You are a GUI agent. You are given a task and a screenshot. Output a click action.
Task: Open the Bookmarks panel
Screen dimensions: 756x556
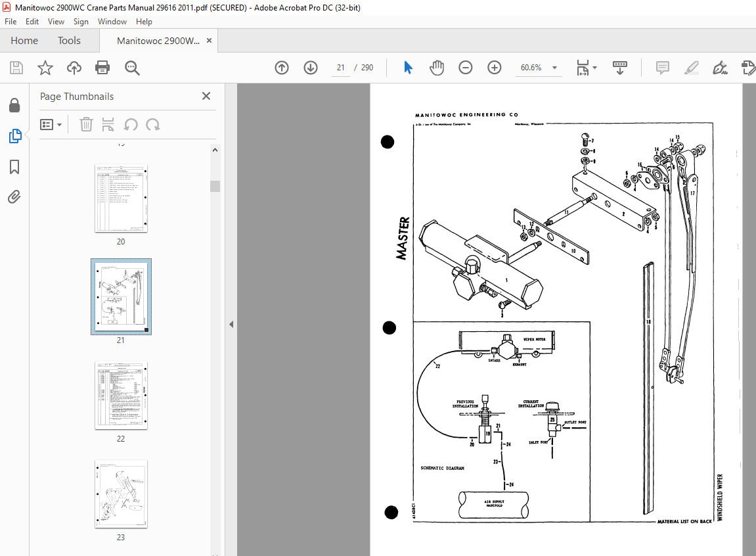coord(14,167)
